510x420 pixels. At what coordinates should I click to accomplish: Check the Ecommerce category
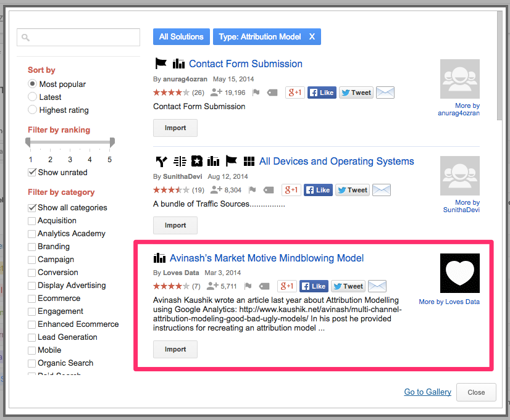pyautogui.click(x=31, y=299)
